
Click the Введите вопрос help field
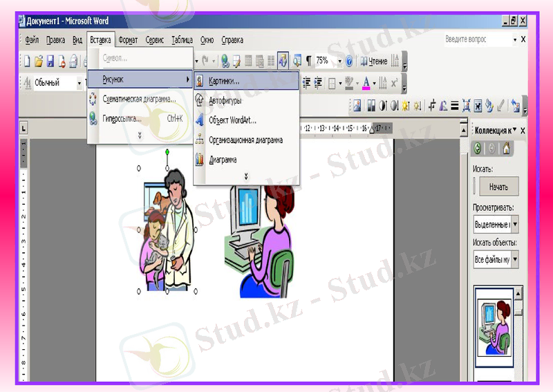point(478,39)
